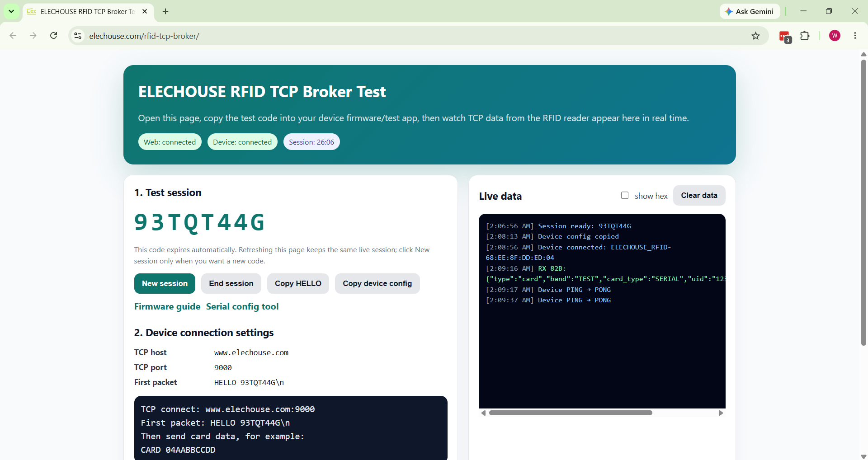Close the ELECHOUSE RFID TCP Broker tab
The height and width of the screenshot is (460, 868).
pos(145,11)
